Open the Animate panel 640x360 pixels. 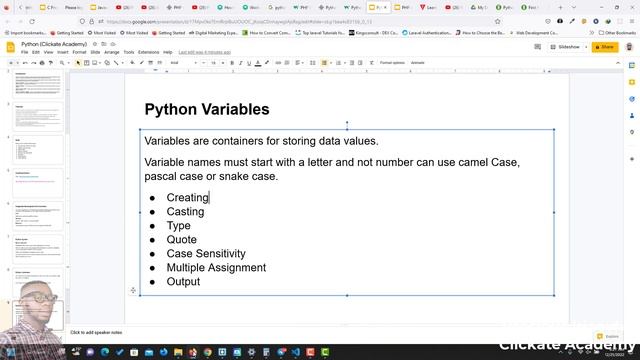[418, 63]
